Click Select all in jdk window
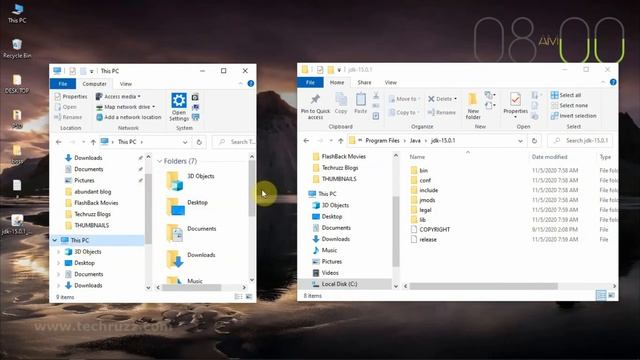The height and width of the screenshot is (360, 640). [x=566, y=95]
